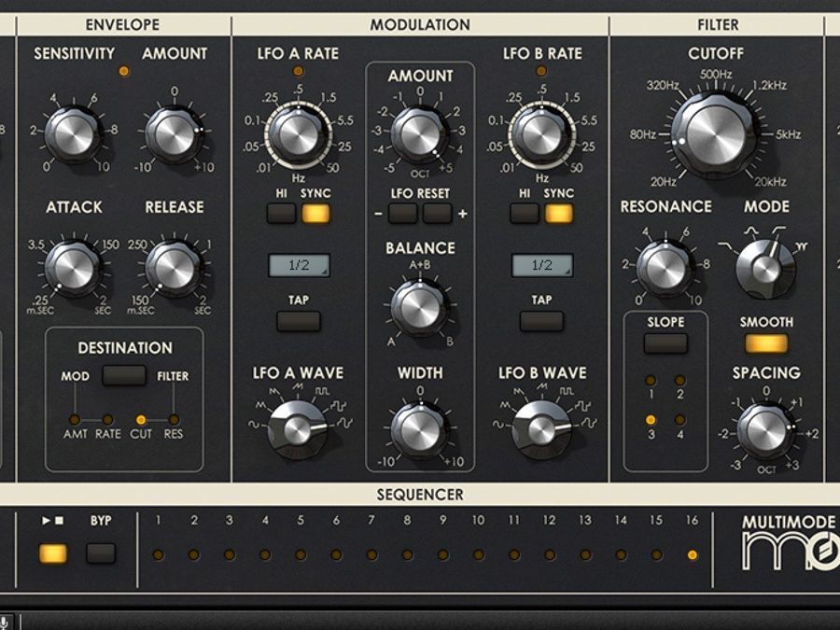840x630 pixels.
Task: Click sequencer step 14 LED
Action: click(x=621, y=554)
